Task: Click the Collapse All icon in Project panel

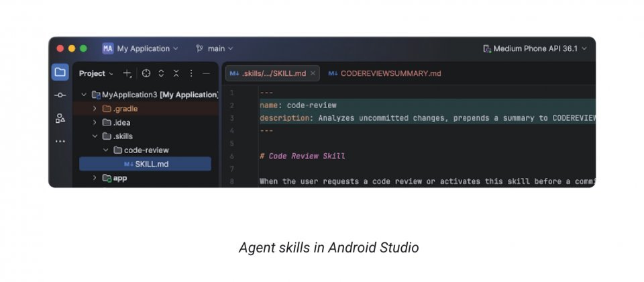Action: pyautogui.click(x=176, y=73)
